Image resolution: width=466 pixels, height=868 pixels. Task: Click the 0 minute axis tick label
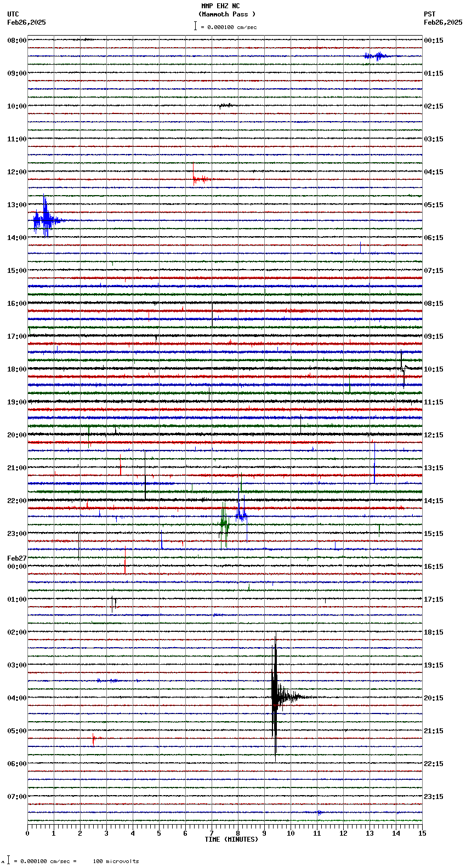[27, 833]
